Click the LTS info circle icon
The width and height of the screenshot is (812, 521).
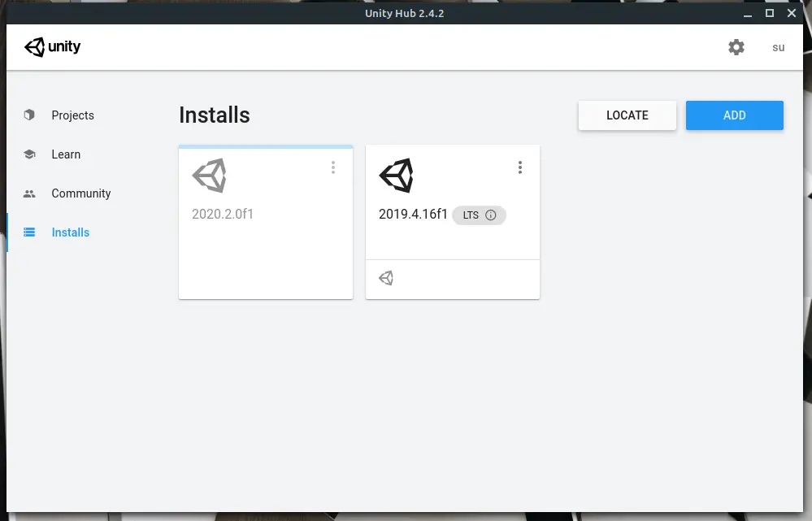pyautogui.click(x=490, y=215)
